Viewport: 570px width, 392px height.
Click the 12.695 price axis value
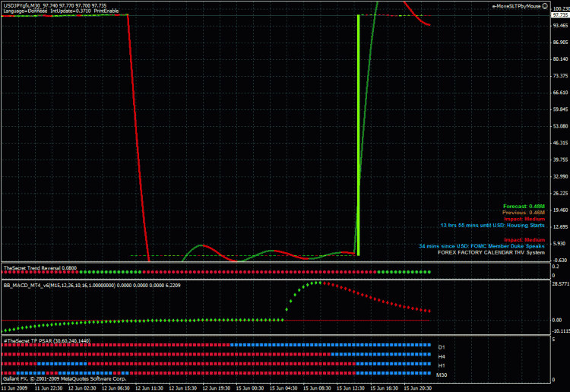561,226
